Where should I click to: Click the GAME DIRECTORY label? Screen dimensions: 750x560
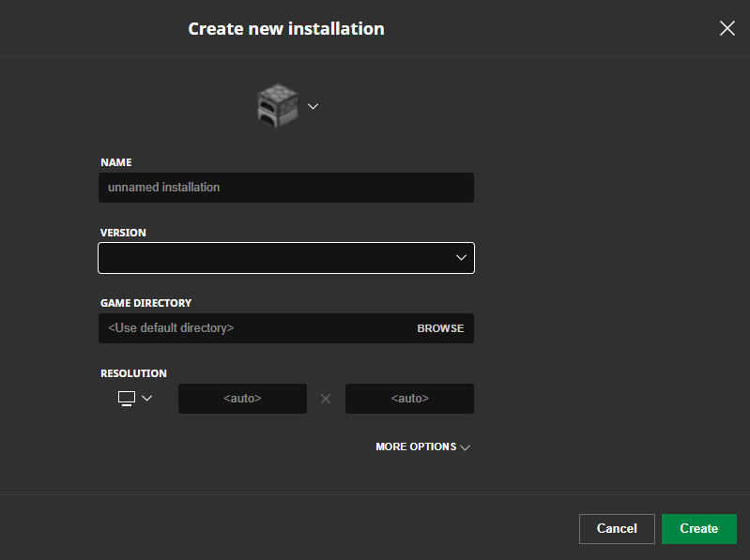[145, 303]
